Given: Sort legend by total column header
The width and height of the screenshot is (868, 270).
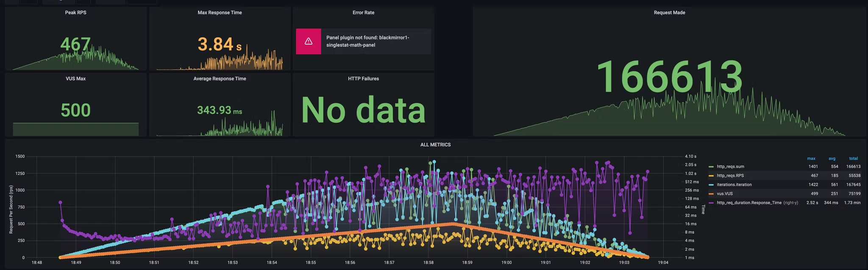Looking at the screenshot, I should 853,158.
